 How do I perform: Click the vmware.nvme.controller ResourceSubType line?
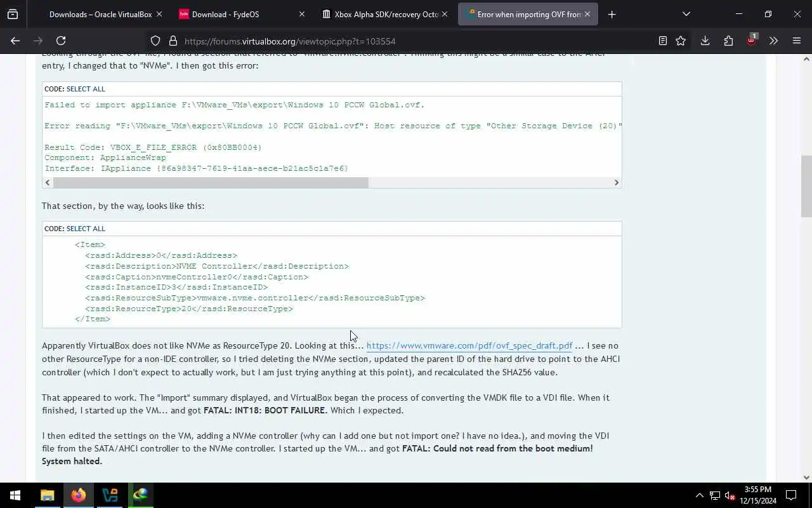(x=255, y=298)
